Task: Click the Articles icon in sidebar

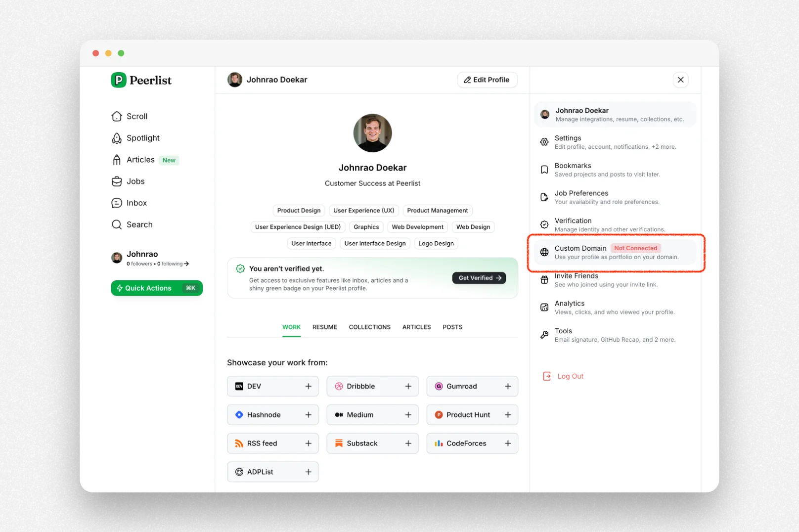Action: tap(117, 160)
